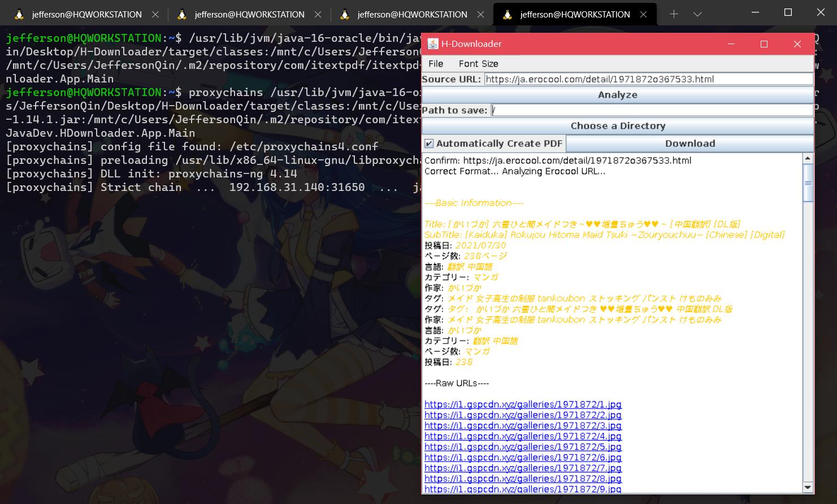Close the third terminal tab
837x504 pixels.
point(481,15)
